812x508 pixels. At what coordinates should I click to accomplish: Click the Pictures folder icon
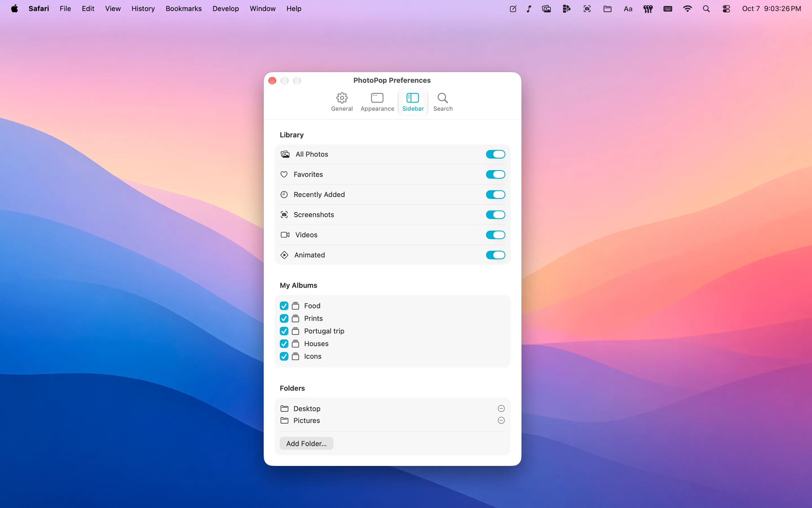[x=284, y=420]
